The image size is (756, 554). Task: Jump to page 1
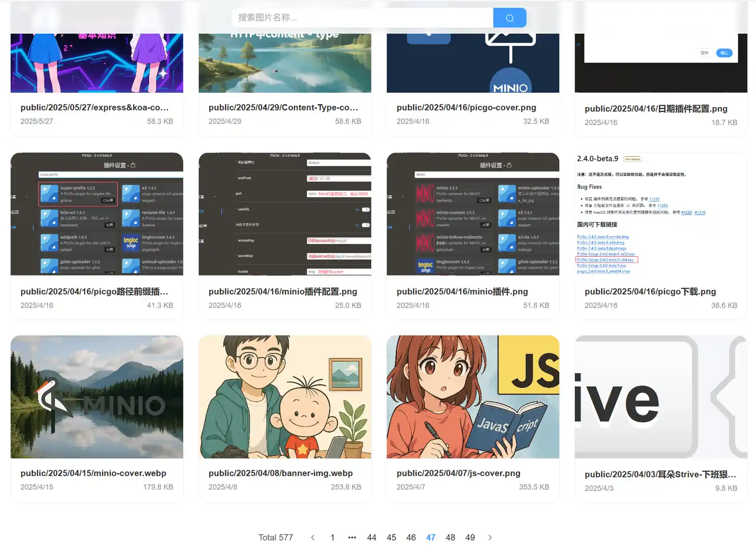pyautogui.click(x=332, y=537)
